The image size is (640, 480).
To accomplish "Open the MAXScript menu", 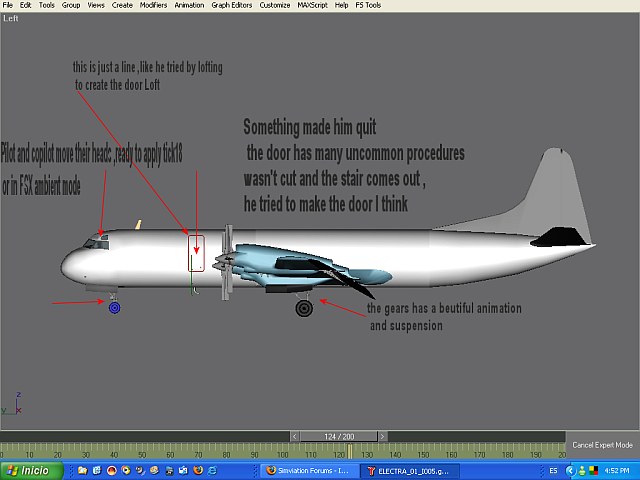I will pos(313,5).
